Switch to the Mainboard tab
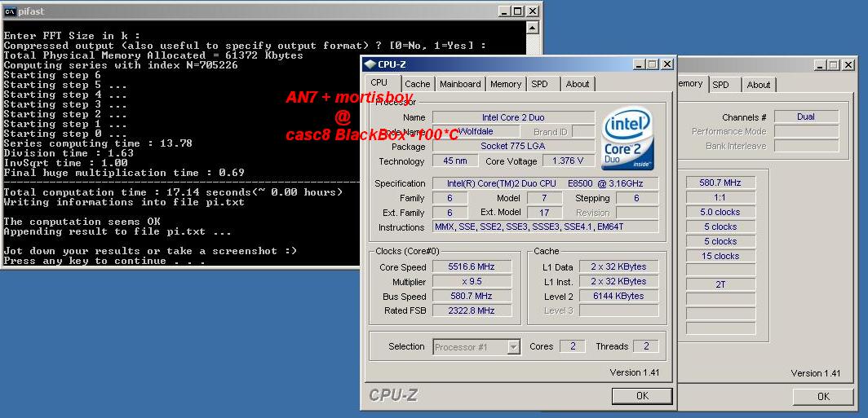This screenshot has width=868, height=418. [460, 84]
